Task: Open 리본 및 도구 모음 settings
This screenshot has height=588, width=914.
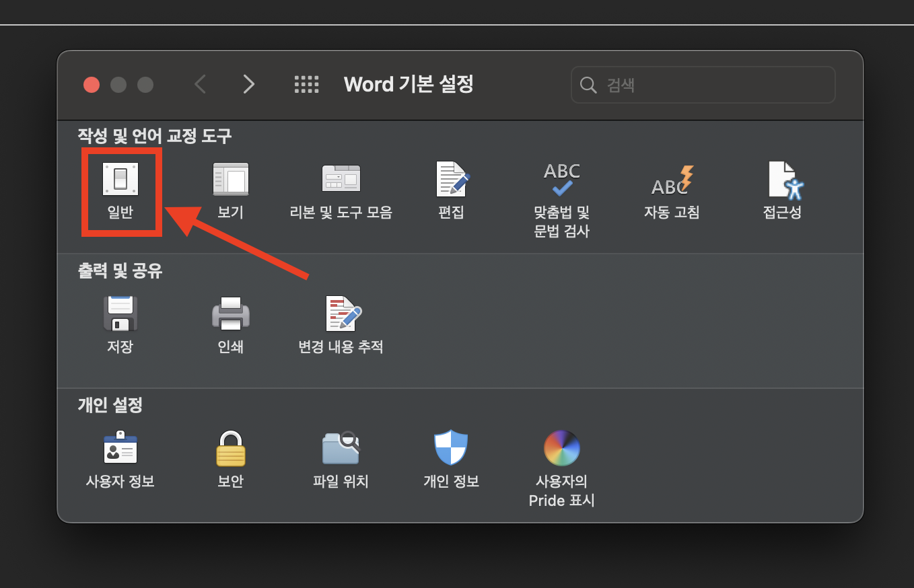Action: (341, 192)
